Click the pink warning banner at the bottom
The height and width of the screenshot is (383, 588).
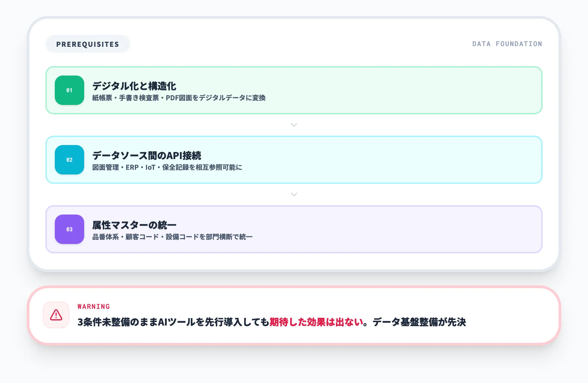pyautogui.click(x=294, y=315)
